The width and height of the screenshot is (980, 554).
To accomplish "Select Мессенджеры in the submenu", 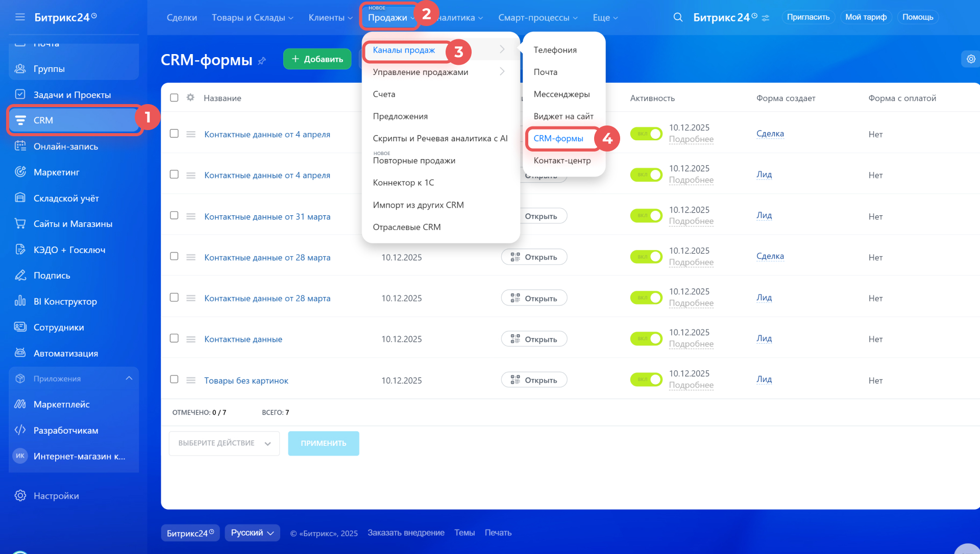I will (561, 94).
